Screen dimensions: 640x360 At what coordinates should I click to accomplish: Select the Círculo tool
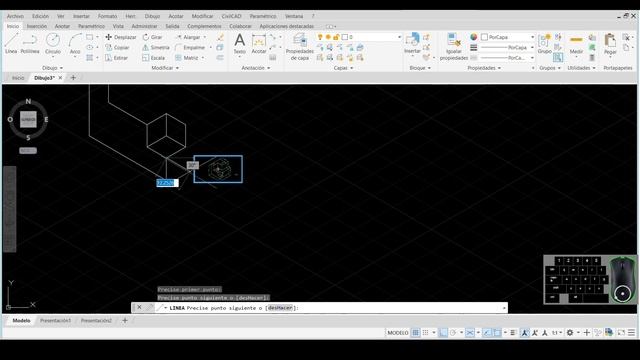click(53, 44)
